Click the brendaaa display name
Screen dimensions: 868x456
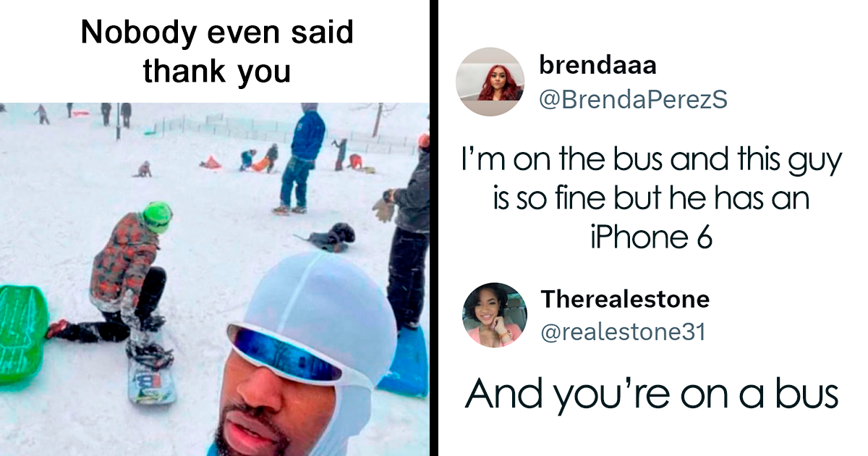click(598, 65)
